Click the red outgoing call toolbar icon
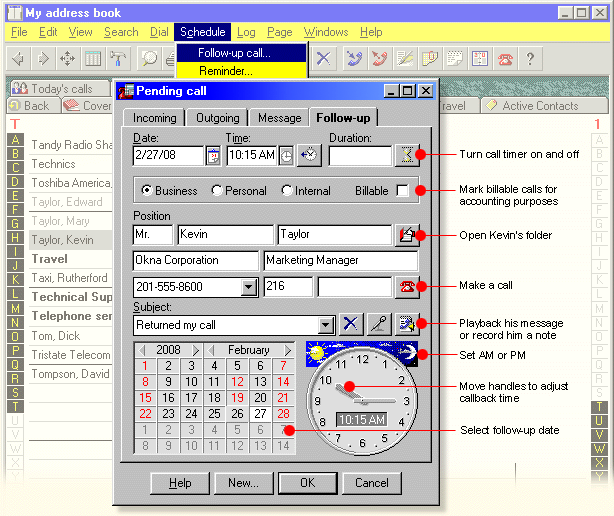 coord(379,59)
